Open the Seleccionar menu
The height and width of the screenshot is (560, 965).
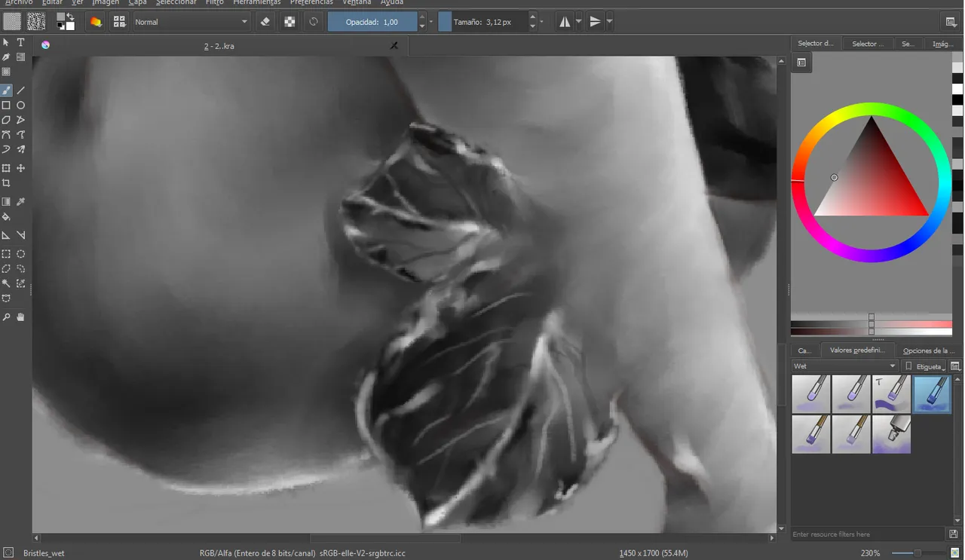(176, 3)
